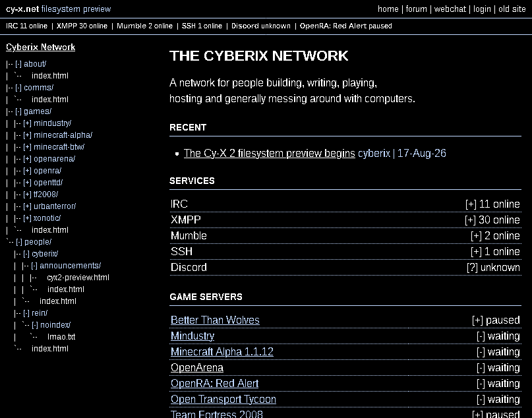Visit the old site link

512,9
